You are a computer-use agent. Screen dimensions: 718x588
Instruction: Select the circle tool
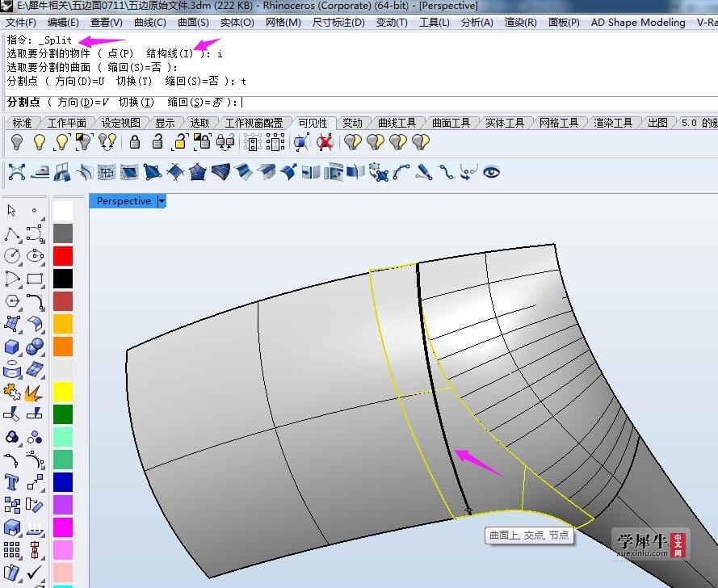point(12,255)
